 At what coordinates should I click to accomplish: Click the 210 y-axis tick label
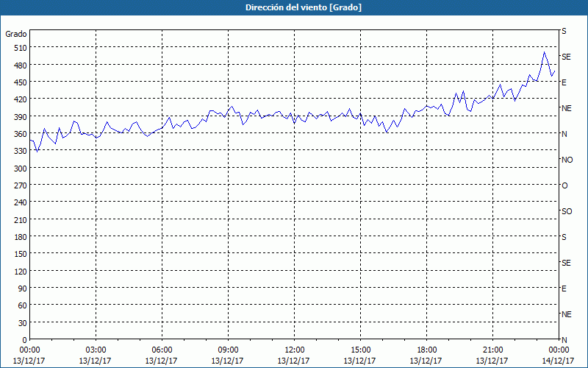tap(21, 219)
